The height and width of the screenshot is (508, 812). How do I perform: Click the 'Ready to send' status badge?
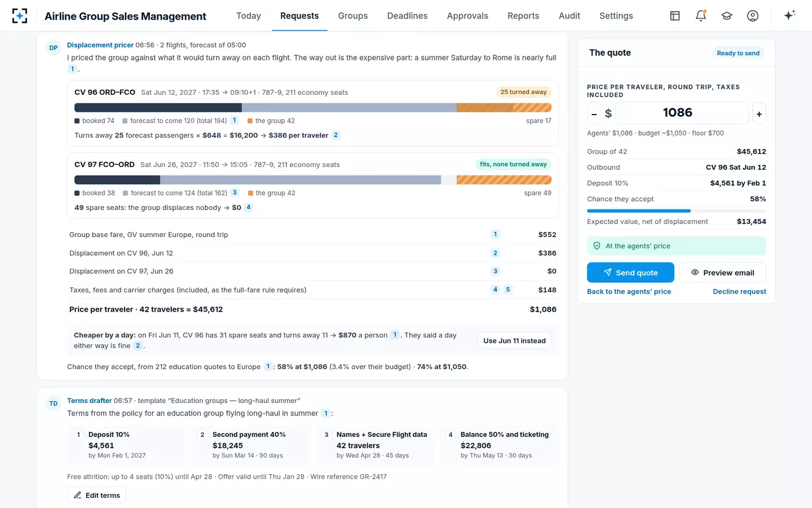click(738, 53)
